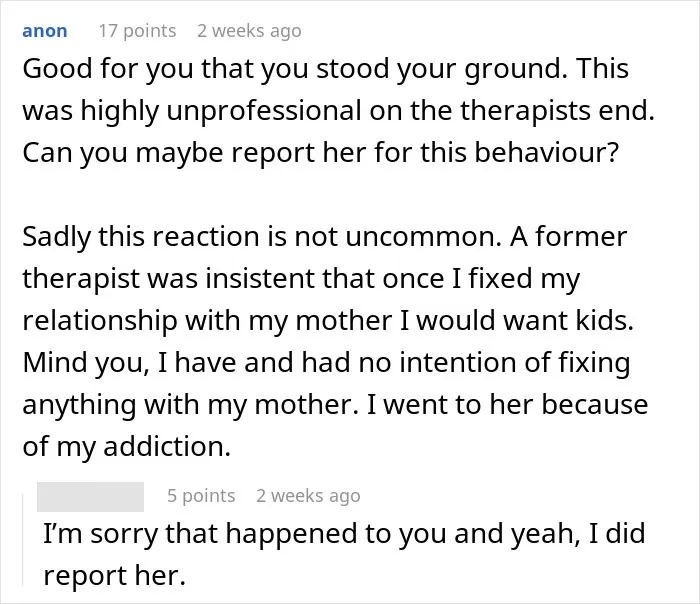Click the reply's last line 'report her.'

click(x=114, y=575)
